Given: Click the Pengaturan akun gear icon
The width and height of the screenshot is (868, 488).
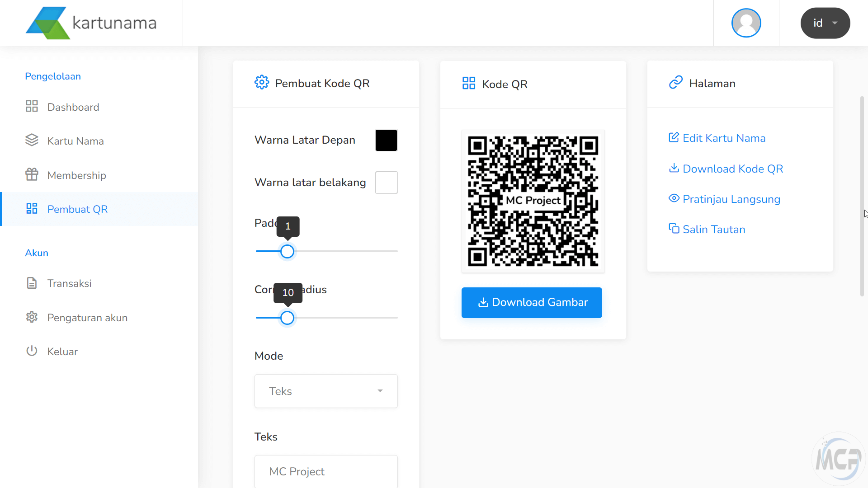Looking at the screenshot, I should [x=32, y=317].
